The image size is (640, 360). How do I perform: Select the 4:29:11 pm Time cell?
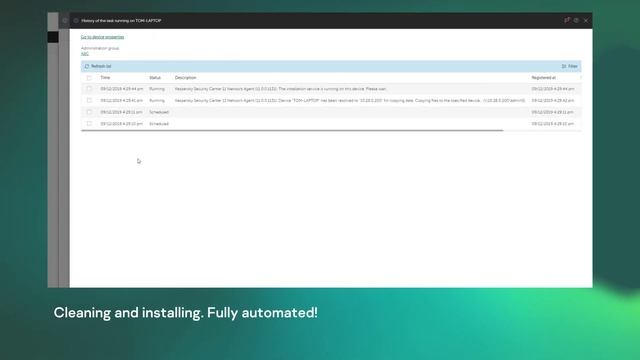(x=122, y=112)
